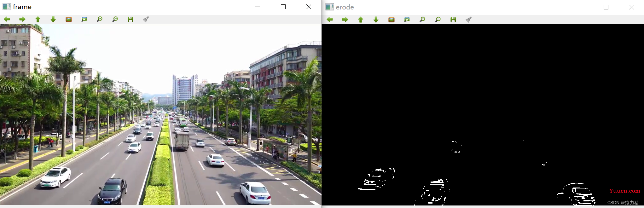Zoom in on the erode window image
This screenshot has width=644, height=208.
[x=422, y=20]
